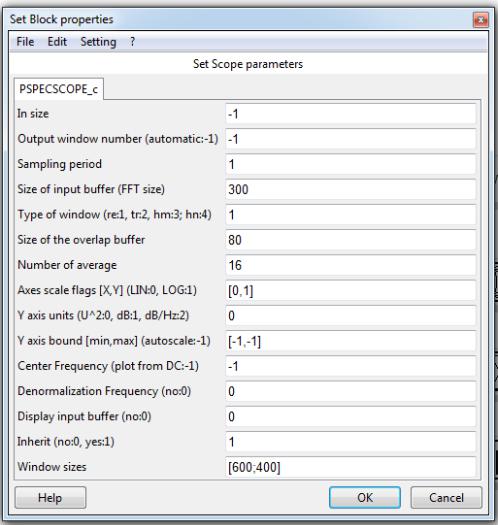Click the Display input buffer field
Viewport: 498px width, 525px height.
[x=350, y=417]
